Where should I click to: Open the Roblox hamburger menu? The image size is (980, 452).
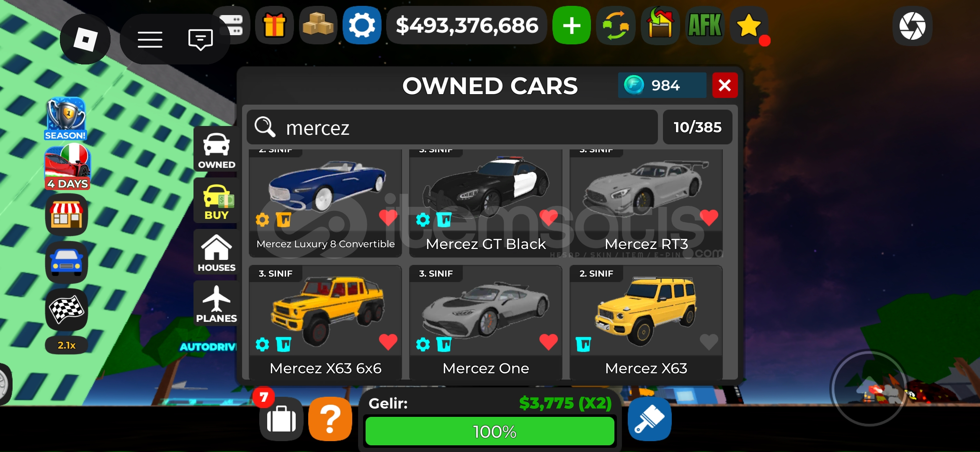pos(150,39)
